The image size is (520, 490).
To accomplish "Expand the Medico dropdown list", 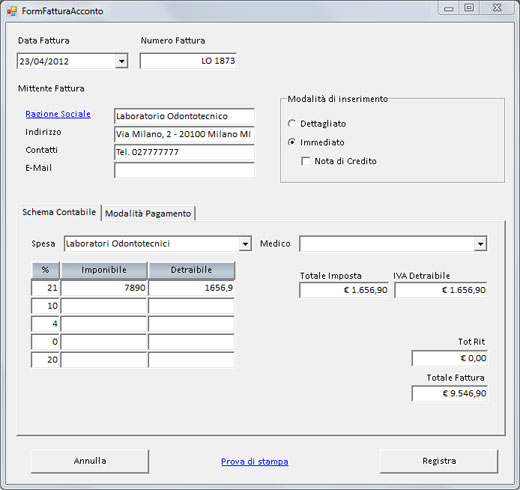I will 480,244.
